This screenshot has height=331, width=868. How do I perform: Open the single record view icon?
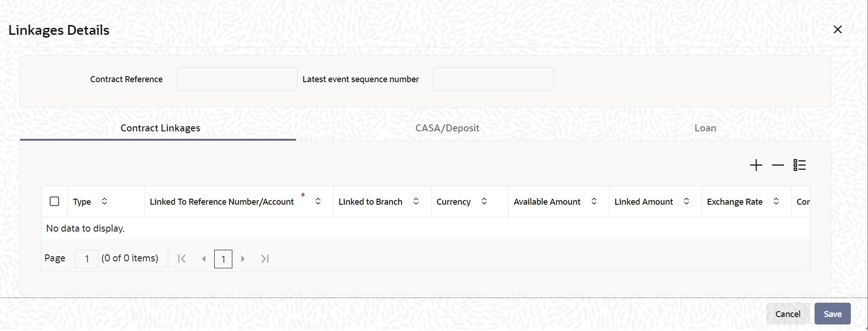tap(800, 165)
